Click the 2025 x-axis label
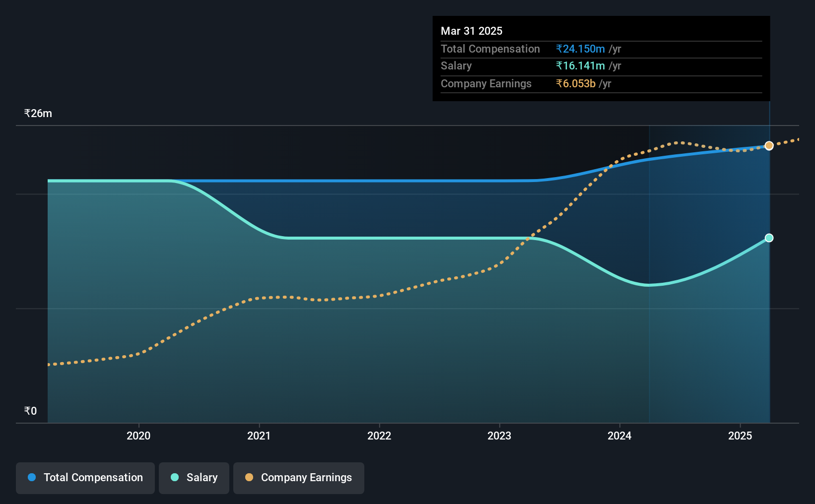 740,436
